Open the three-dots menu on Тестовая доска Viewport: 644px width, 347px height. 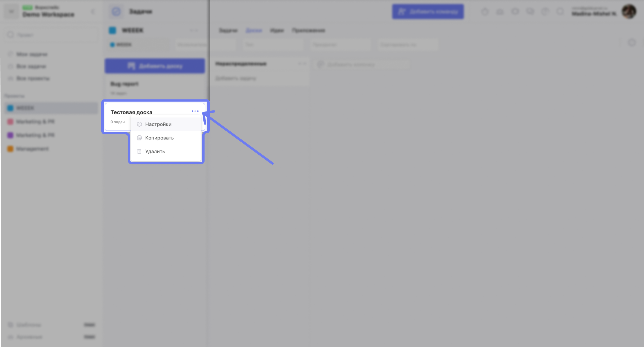pos(195,111)
